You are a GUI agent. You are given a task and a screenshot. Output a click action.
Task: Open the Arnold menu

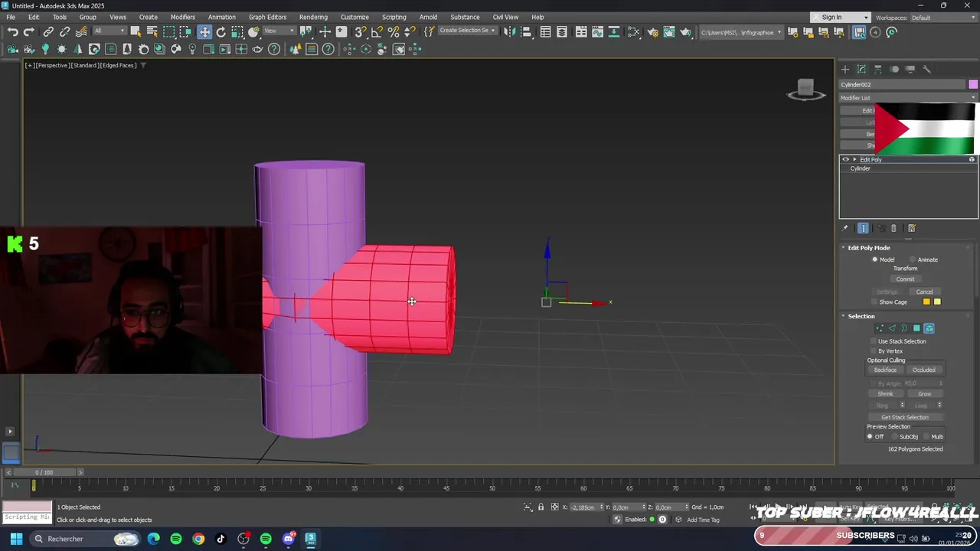coord(429,17)
